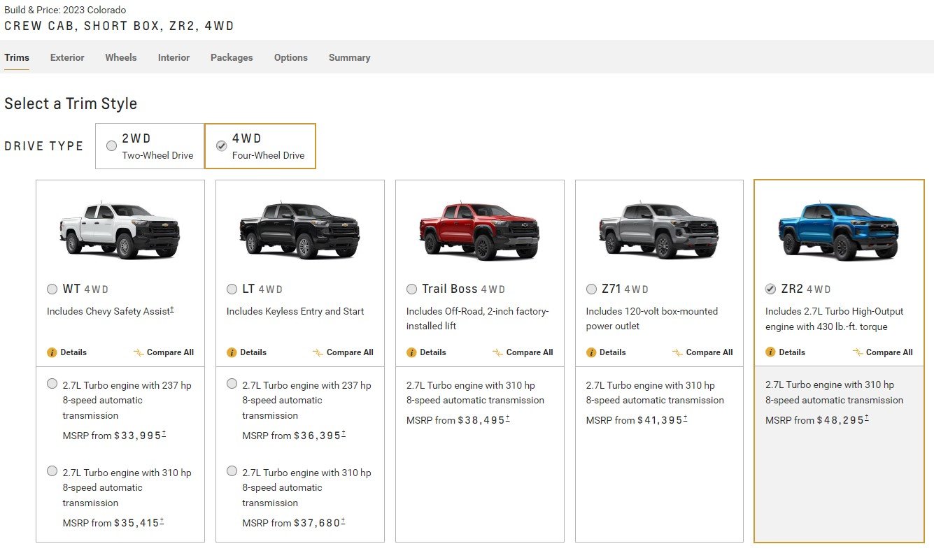Viewport: 934px width, 560px height.
Task: Click Compare All link on LT card
Action: point(350,352)
